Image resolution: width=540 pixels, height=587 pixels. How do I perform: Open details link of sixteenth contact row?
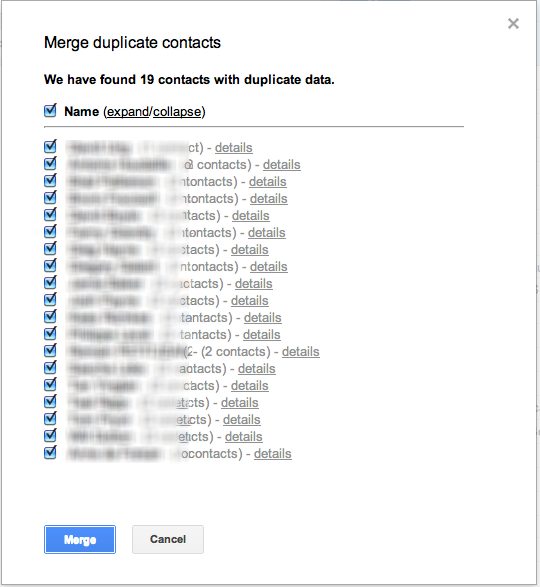240,402
